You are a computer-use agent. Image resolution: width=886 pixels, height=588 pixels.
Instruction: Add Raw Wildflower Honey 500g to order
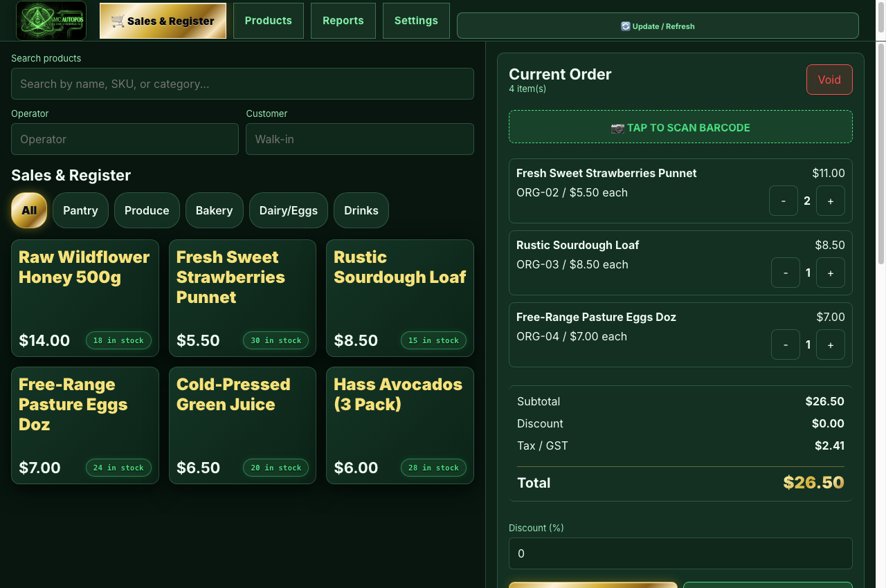coord(85,298)
